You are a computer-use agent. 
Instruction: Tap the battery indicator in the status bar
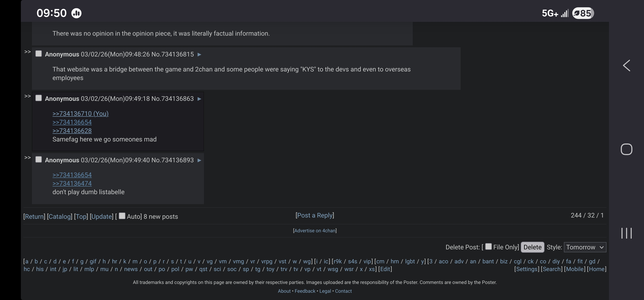(583, 13)
